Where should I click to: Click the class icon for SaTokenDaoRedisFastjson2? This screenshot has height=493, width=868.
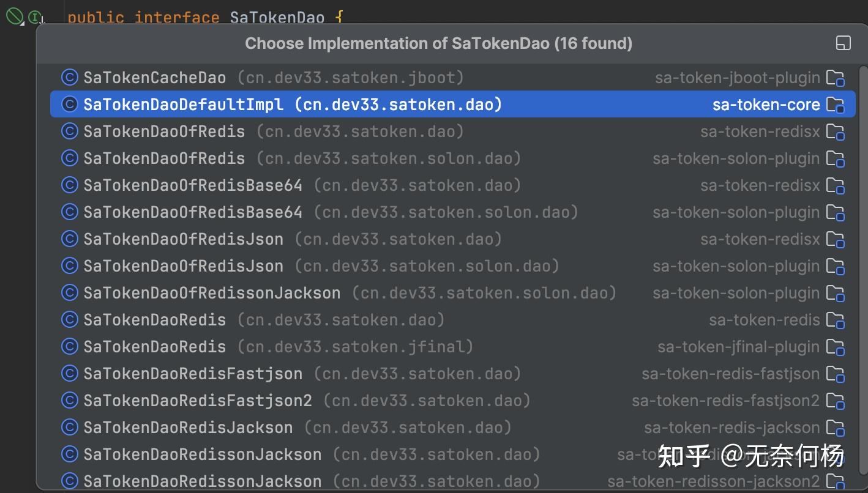[70, 401]
